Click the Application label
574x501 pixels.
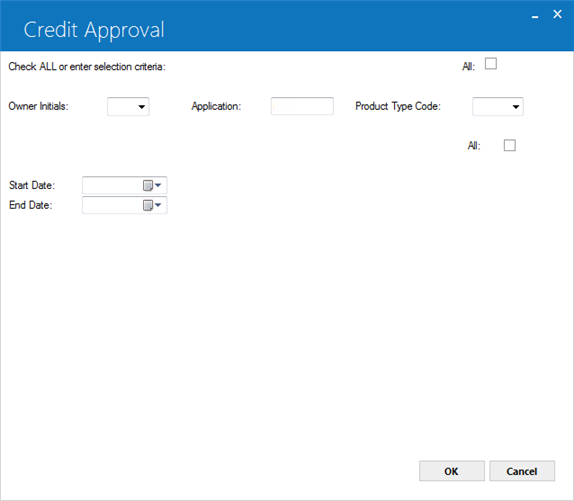[216, 106]
